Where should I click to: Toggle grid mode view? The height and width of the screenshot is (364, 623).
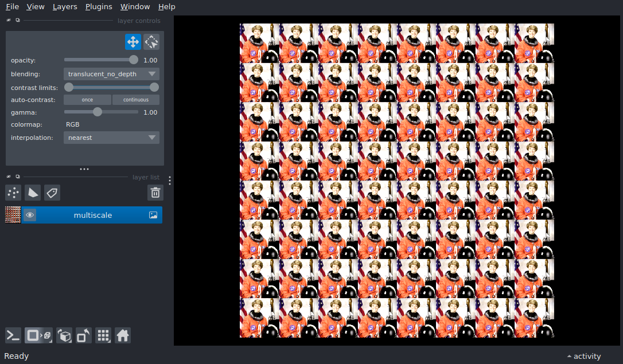coord(103,336)
